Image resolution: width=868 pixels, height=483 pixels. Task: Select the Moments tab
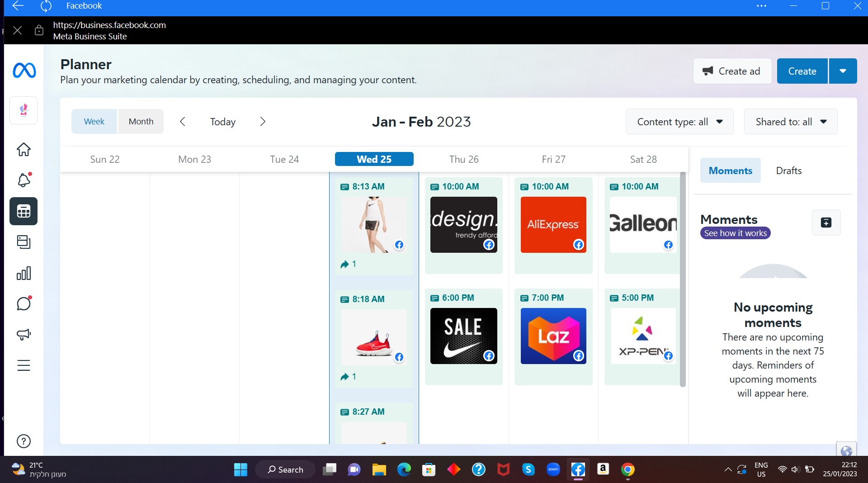coord(730,170)
